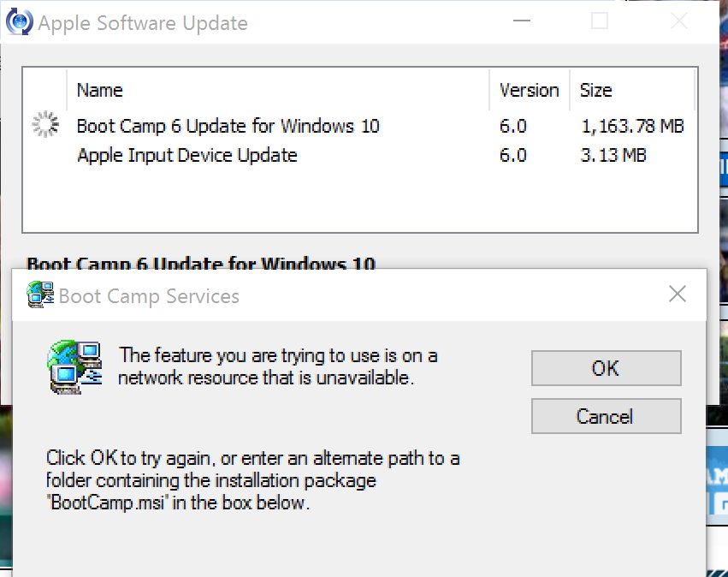Cancel the Boot Camp Services prompt
This screenshot has width=728, height=577.
tap(606, 417)
